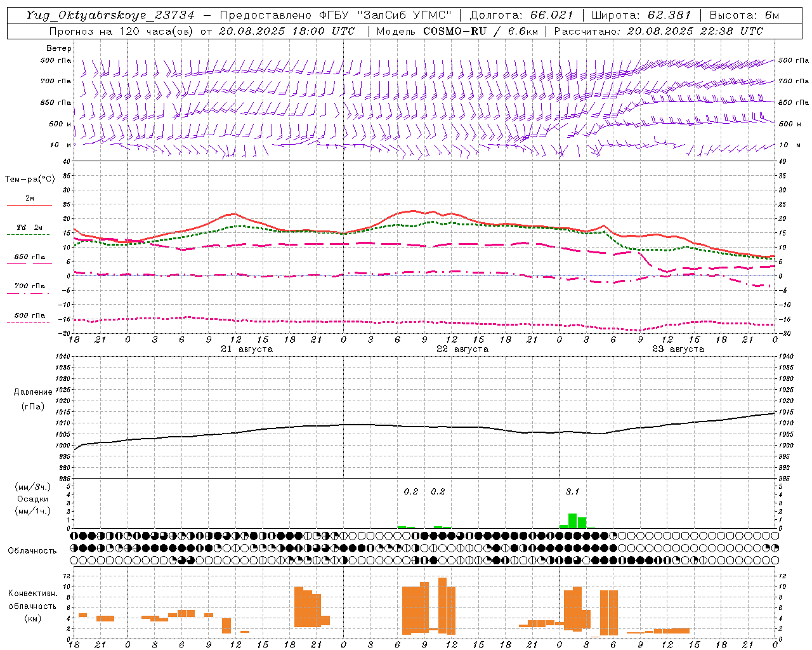Click the Ветер panel label
This screenshot has width=812, height=650.
click(59, 48)
